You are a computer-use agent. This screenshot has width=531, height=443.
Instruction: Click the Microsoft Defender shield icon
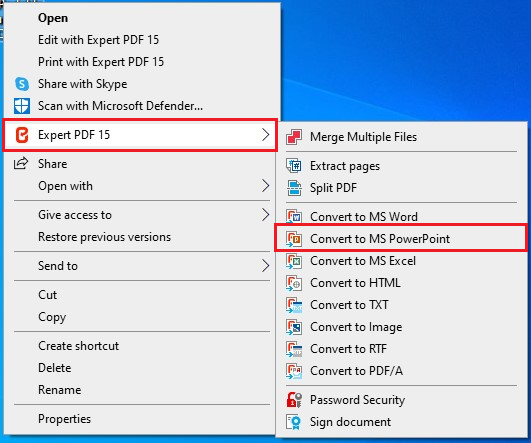tap(22, 106)
